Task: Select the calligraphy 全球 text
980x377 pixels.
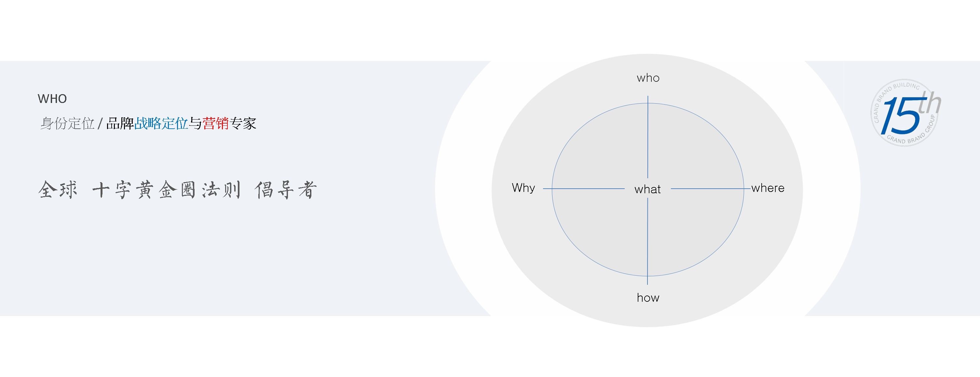Action: coord(58,190)
